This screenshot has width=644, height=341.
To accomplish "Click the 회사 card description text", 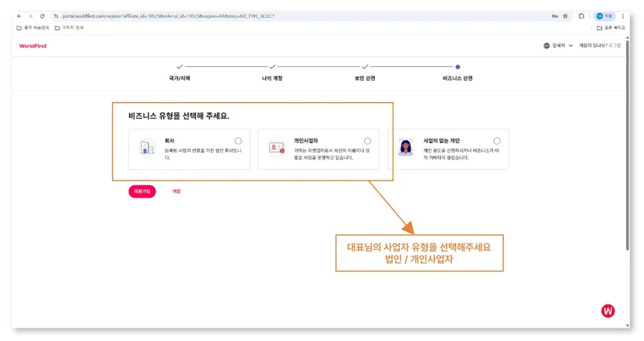I will [x=203, y=154].
